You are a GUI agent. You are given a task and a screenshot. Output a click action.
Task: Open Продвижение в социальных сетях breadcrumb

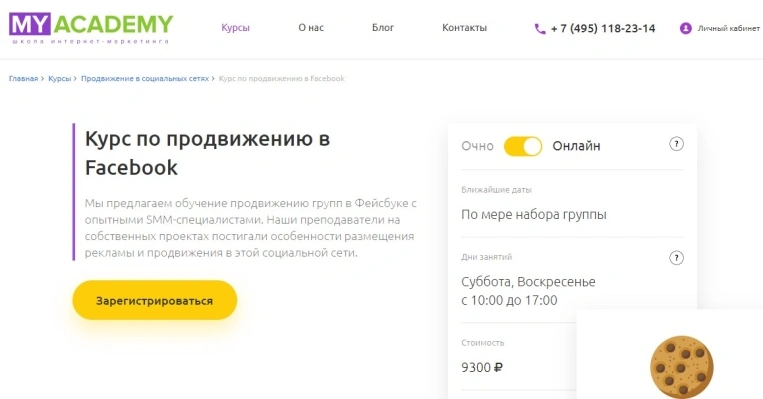[145, 78]
